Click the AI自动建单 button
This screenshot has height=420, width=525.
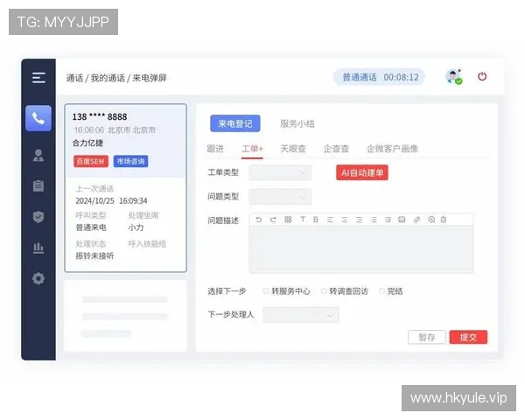362,172
